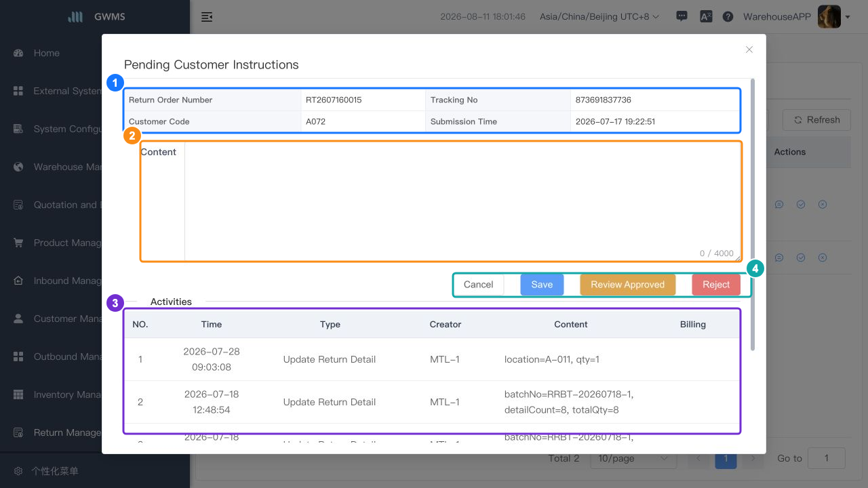This screenshot has width=868, height=488.
Task: Click customer code A072 value
Action: pyautogui.click(x=315, y=121)
